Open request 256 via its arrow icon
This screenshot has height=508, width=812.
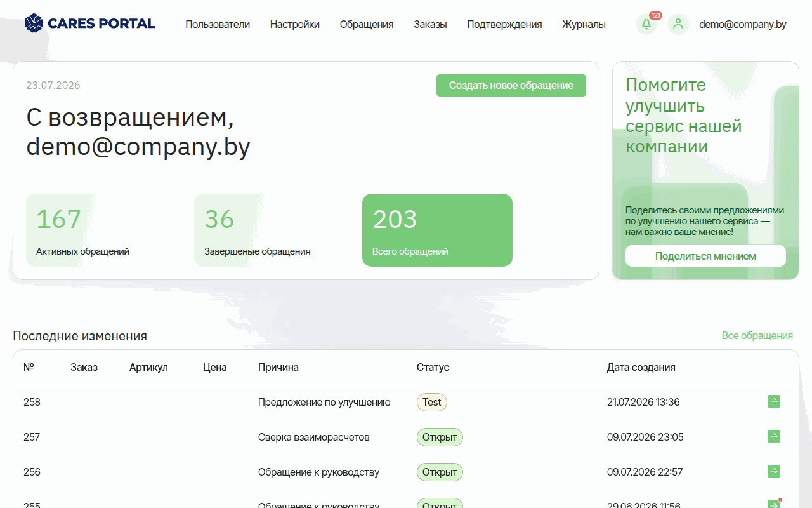pyautogui.click(x=774, y=471)
